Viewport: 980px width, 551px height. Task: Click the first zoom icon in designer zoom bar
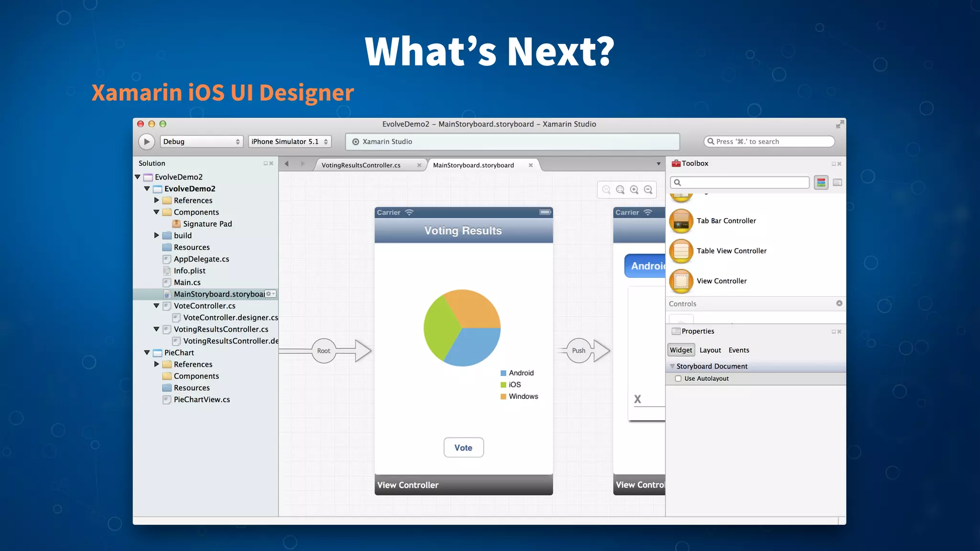click(x=606, y=190)
